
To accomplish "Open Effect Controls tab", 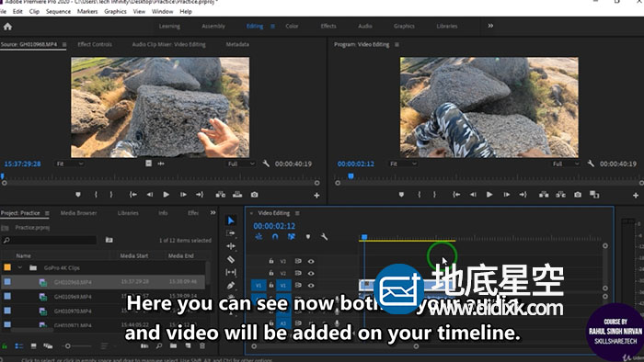I will coord(95,44).
